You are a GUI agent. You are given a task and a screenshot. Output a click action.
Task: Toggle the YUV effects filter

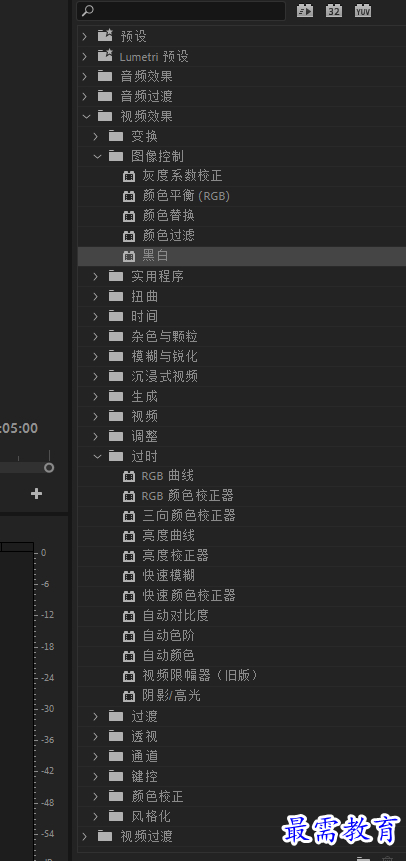click(363, 10)
